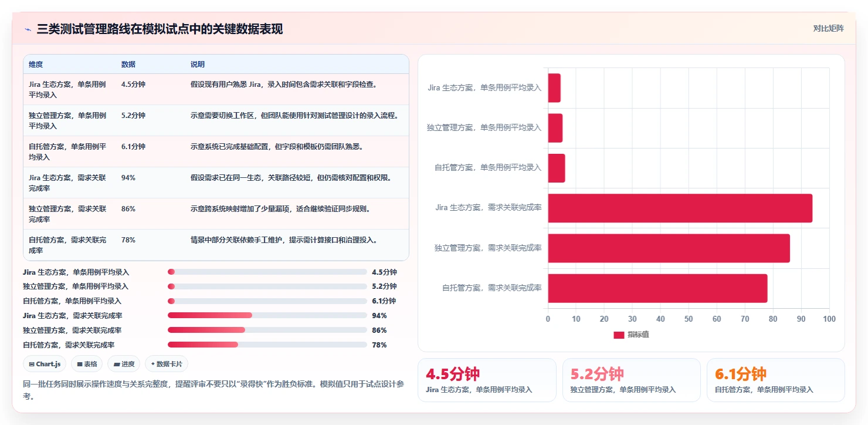Click the 维度 column header
The image size is (868, 425).
pos(36,64)
